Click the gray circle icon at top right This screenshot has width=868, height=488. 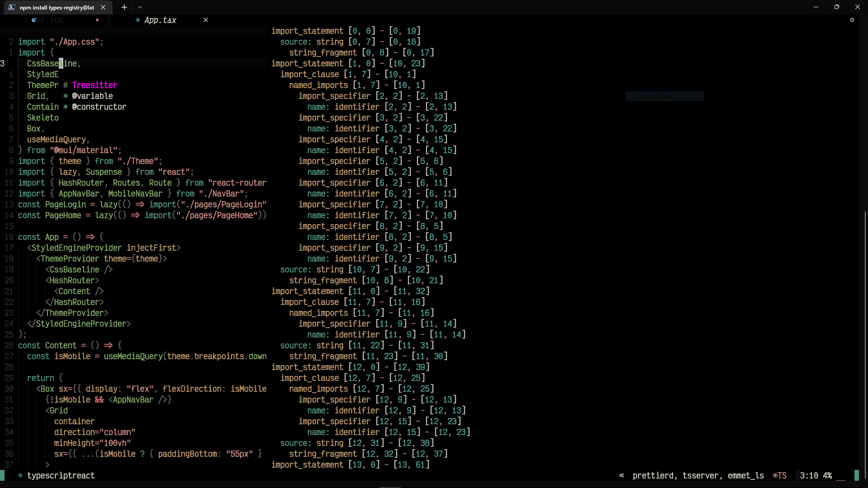click(x=852, y=20)
